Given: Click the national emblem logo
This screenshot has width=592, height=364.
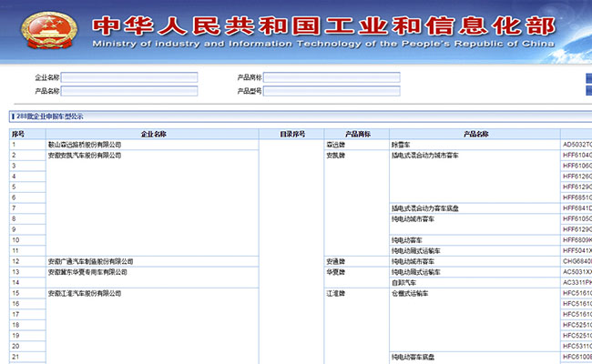Looking at the screenshot, I should [x=49, y=30].
